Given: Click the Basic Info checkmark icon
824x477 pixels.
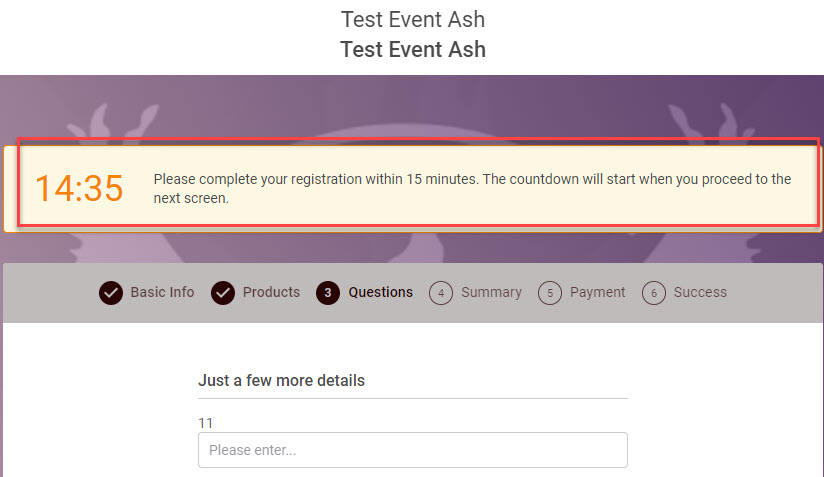Looking at the screenshot, I should point(110,293).
